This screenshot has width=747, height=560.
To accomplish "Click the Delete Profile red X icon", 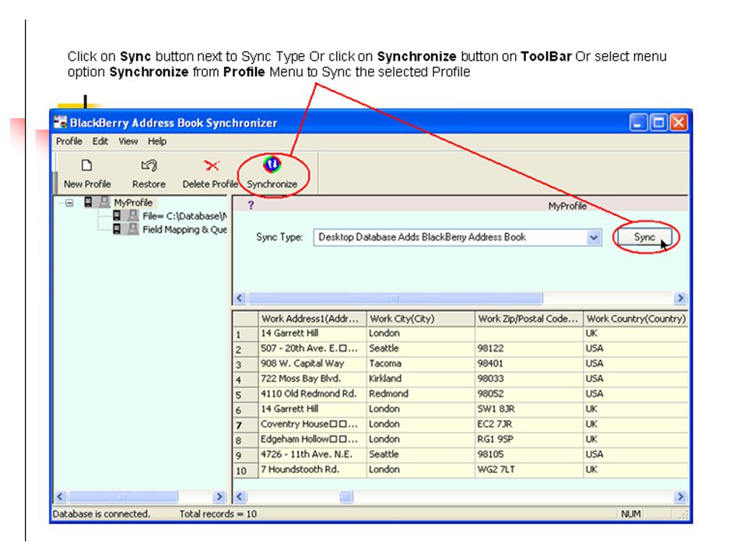I will click(211, 165).
